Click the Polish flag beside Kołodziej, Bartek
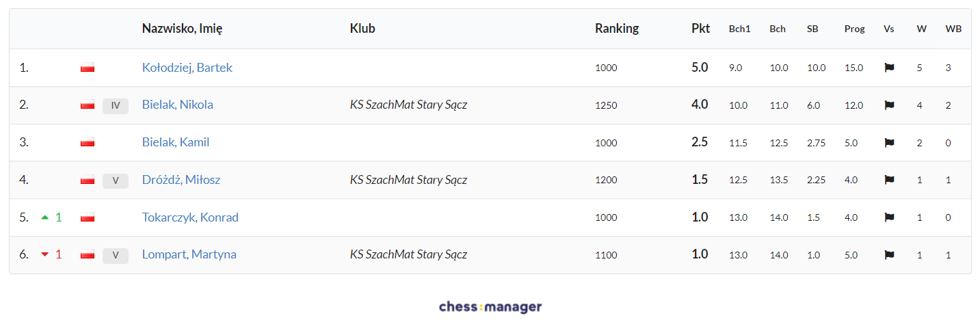This screenshot has width=980, height=320. 87,68
